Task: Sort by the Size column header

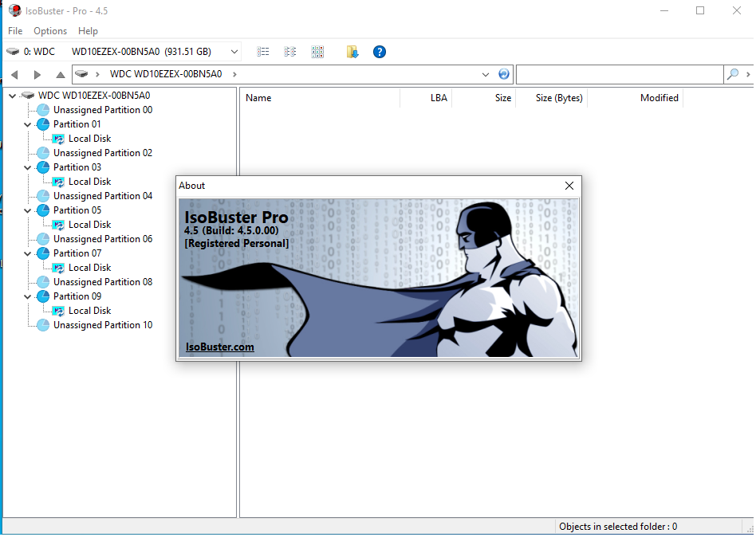Action: tap(484, 98)
